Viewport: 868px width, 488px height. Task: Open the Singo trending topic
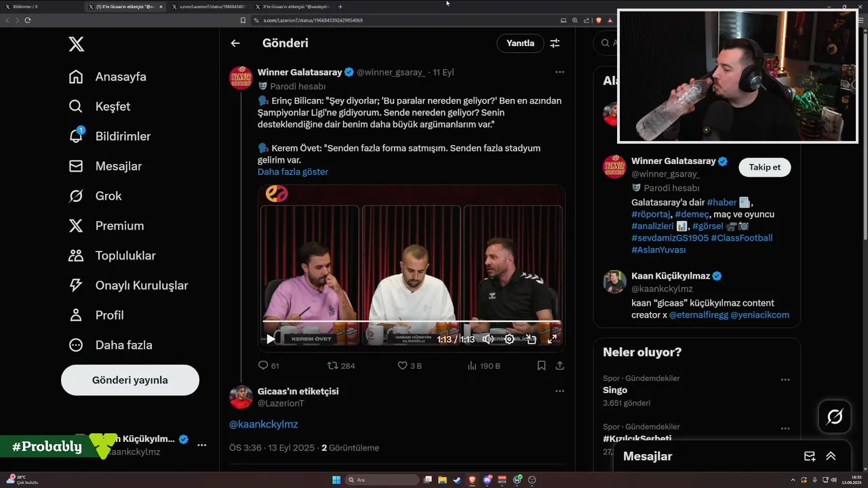615,390
